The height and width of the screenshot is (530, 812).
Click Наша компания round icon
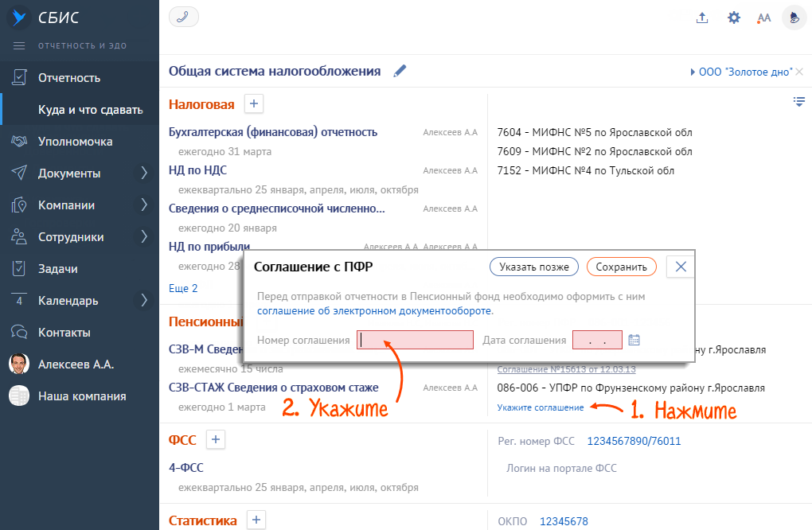point(19,396)
